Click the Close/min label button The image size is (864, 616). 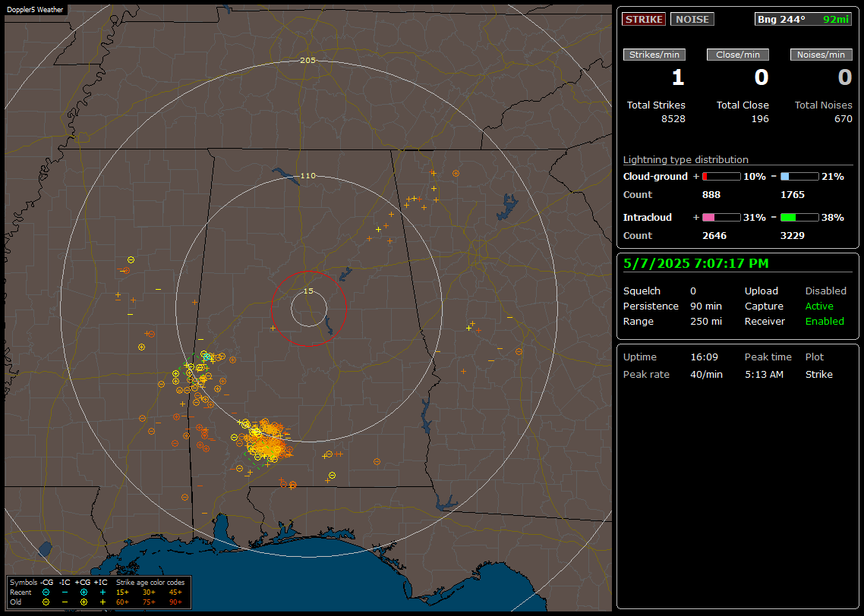tap(738, 55)
